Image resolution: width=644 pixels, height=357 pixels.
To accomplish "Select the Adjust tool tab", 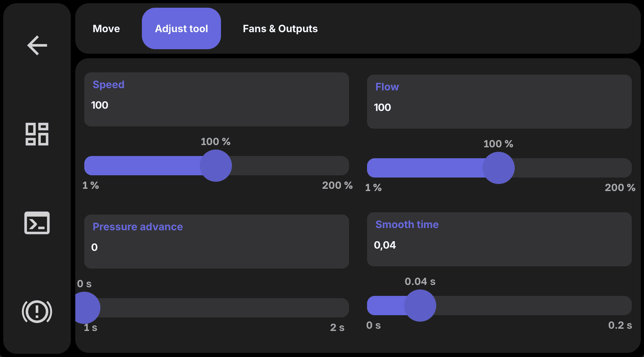I will 181,29.
